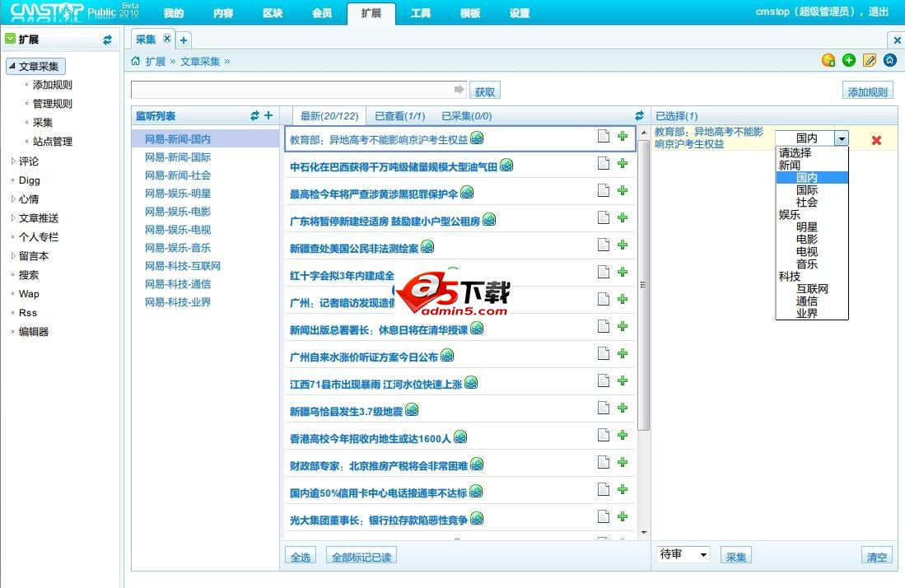Add 江西71县市 article with plus icon
This screenshot has height=588, width=905.
tap(623, 380)
